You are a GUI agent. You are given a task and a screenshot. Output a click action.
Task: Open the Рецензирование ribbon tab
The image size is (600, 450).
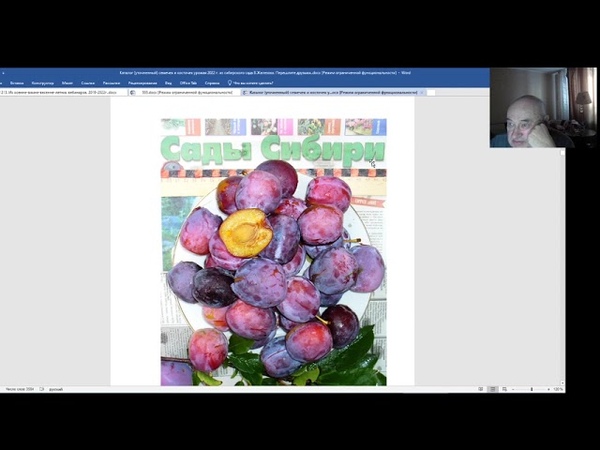[142, 83]
